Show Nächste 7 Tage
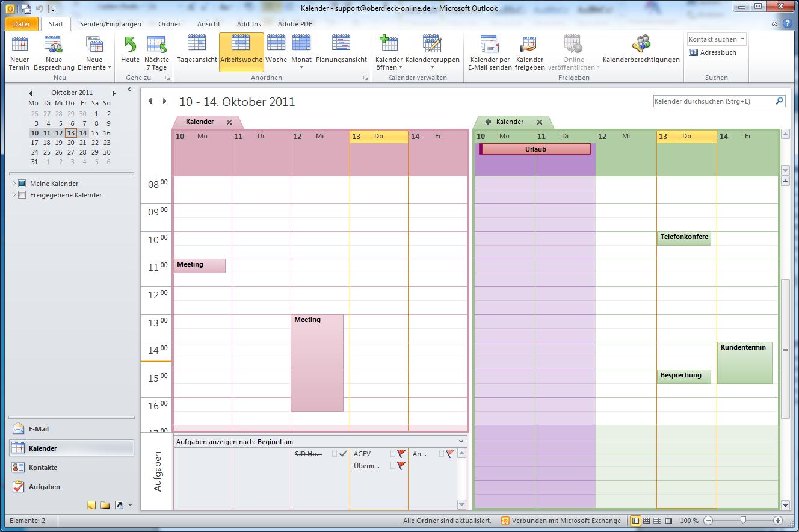The image size is (799, 532). click(x=156, y=53)
